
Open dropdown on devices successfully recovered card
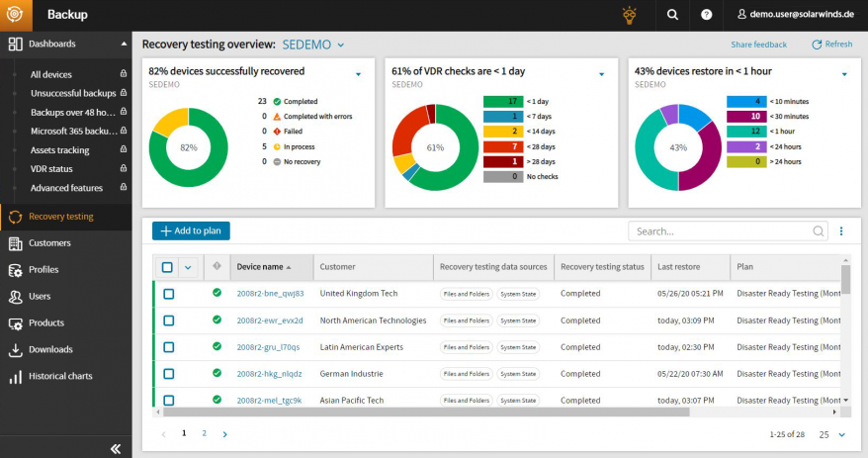tap(358, 74)
